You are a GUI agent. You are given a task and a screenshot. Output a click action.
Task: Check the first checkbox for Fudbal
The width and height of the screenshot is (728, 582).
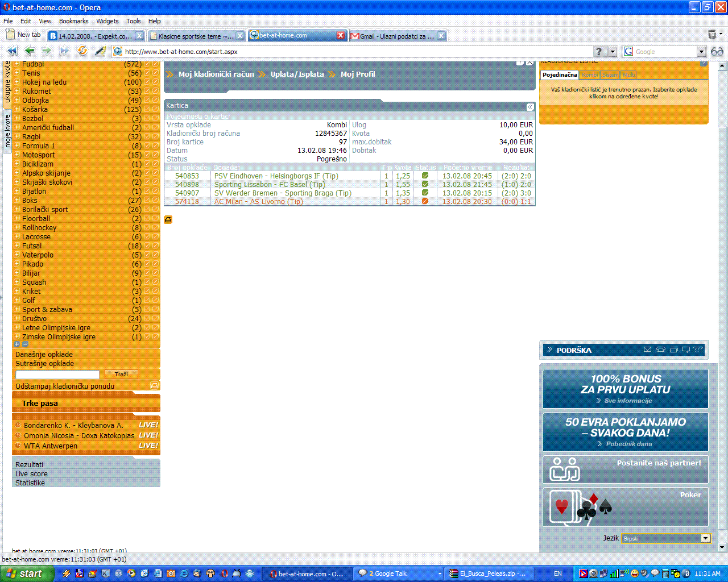tap(147, 64)
